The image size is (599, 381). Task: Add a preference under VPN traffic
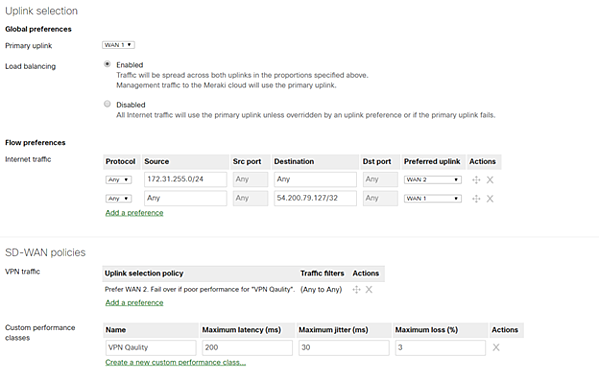[x=134, y=303]
